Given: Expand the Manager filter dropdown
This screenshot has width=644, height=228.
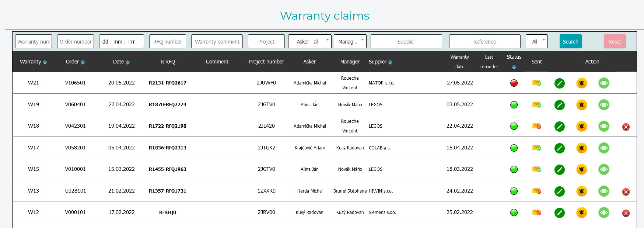Looking at the screenshot, I should tap(350, 42).
